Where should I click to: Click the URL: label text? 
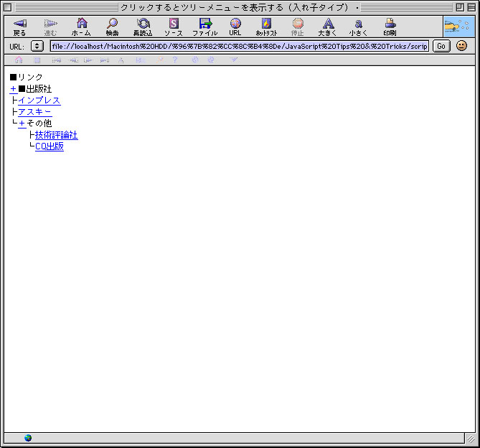(x=17, y=47)
